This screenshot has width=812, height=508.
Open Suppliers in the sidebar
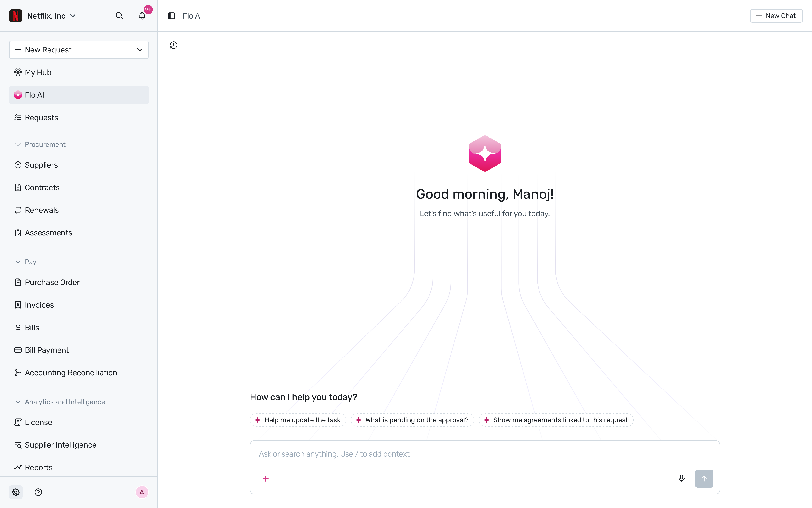pos(79,165)
